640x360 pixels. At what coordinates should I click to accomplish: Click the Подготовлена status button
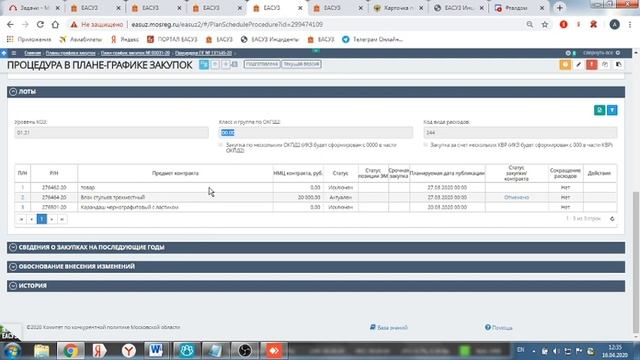[x=262, y=64]
